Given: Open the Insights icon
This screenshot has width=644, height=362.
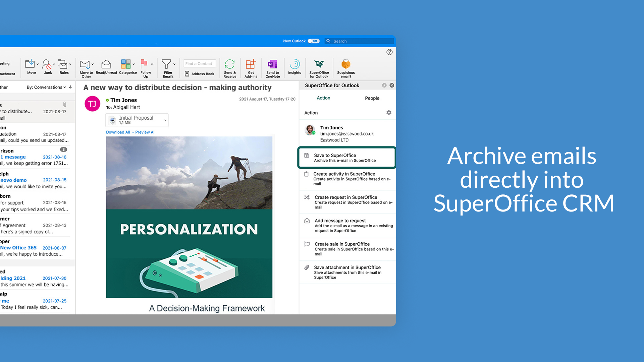Looking at the screenshot, I should [294, 64].
